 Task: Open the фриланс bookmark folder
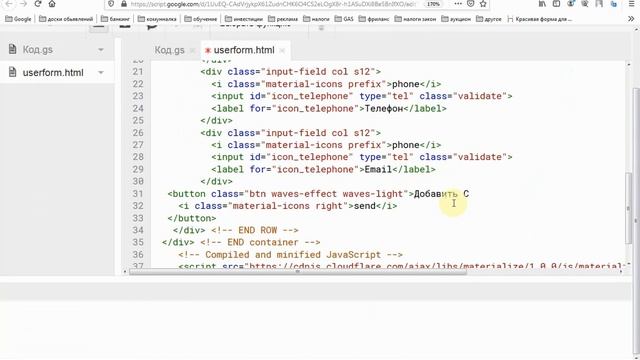[374, 19]
